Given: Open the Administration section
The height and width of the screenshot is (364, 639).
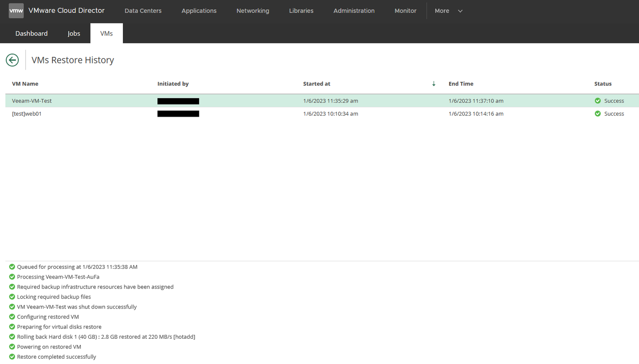Looking at the screenshot, I should [x=354, y=11].
